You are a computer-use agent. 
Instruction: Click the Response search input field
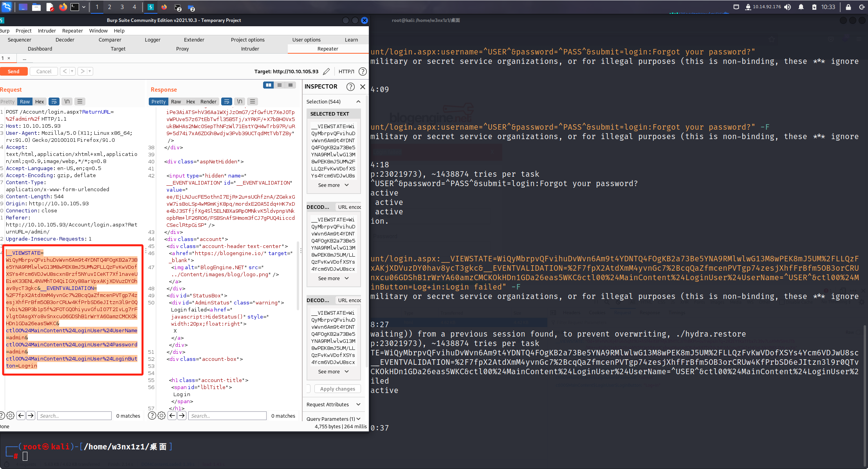coord(227,416)
